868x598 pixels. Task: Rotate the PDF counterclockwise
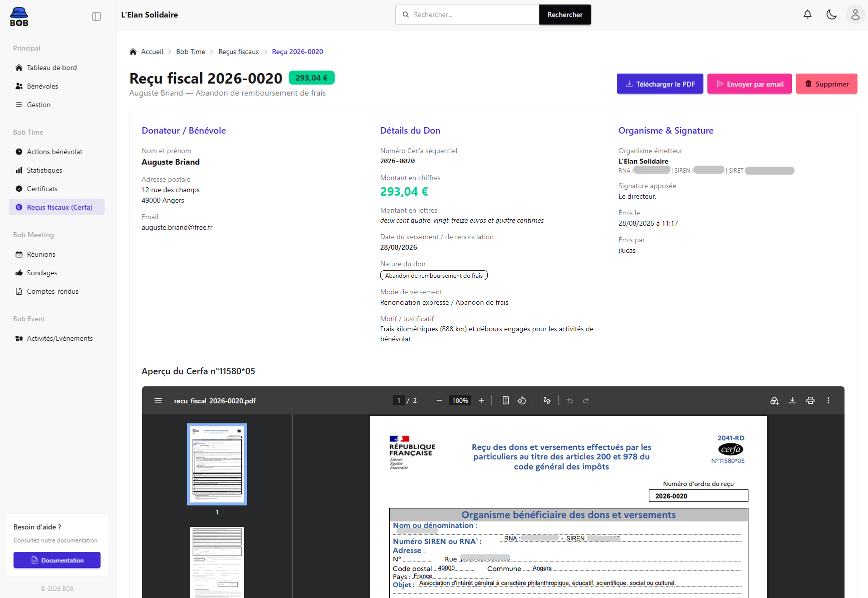pyautogui.click(x=522, y=400)
